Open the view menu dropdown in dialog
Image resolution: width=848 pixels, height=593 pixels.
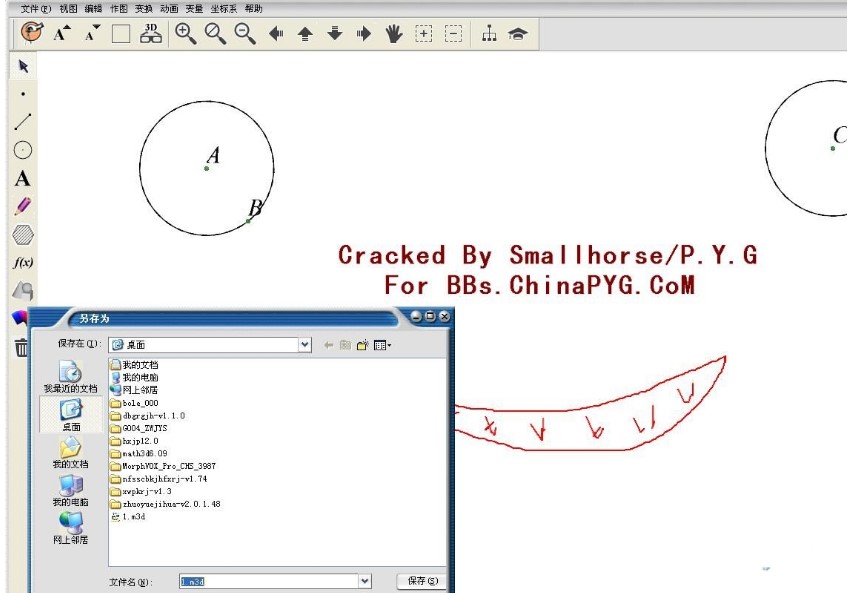(x=383, y=345)
